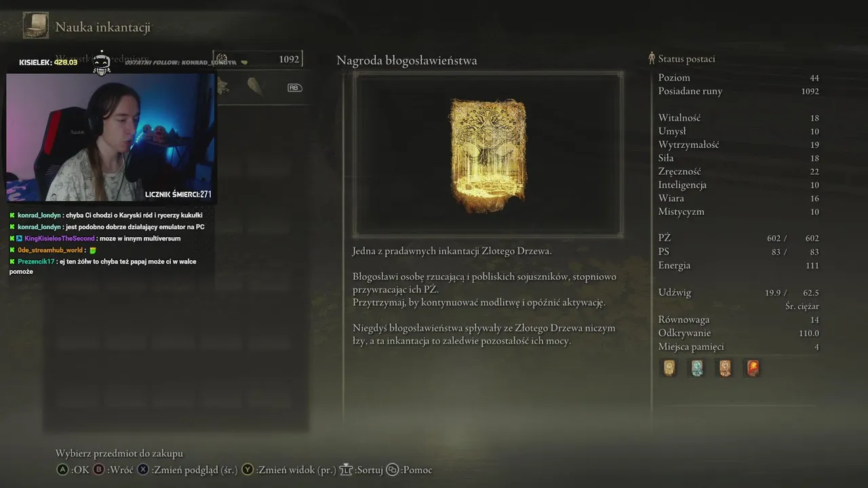Click the A button OK prompt
Viewport: 868px width, 488px height.
tap(73, 470)
